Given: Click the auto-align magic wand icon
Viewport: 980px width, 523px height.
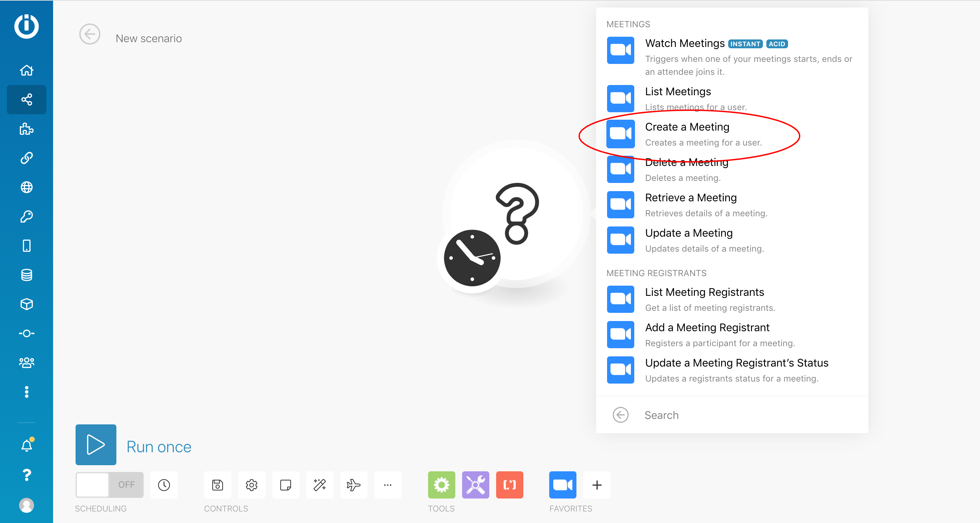Looking at the screenshot, I should point(320,485).
